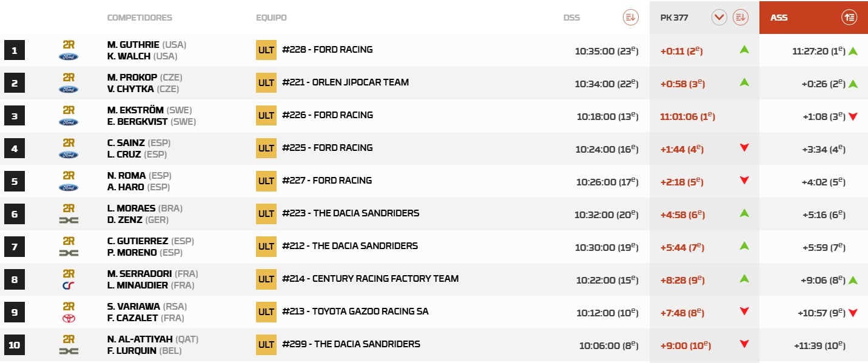The height and width of the screenshot is (363, 868).
Task: Open #214 Century Racing Factory Team link
Action: point(370,279)
